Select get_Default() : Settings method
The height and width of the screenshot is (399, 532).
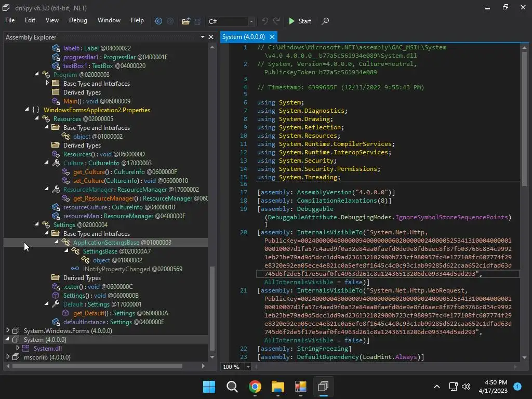click(x=121, y=313)
